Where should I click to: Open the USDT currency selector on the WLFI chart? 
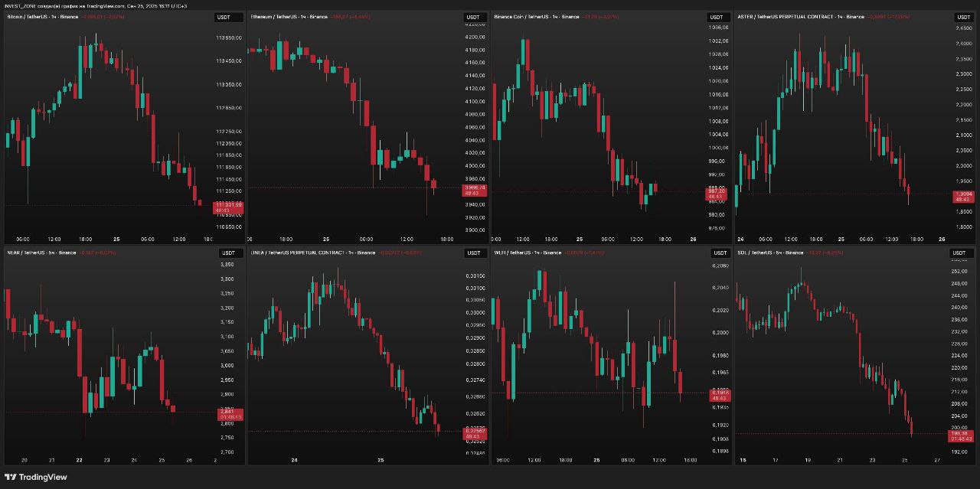click(720, 253)
